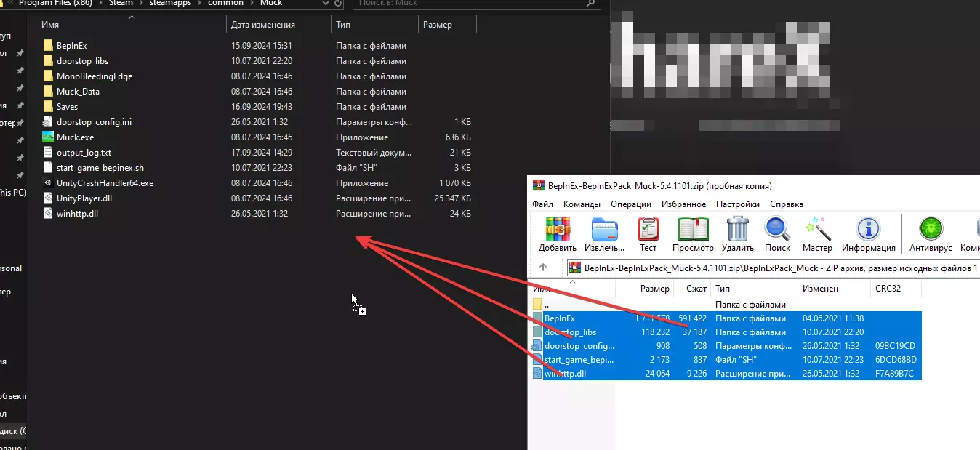Click the Удалить trash can icon

738,229
